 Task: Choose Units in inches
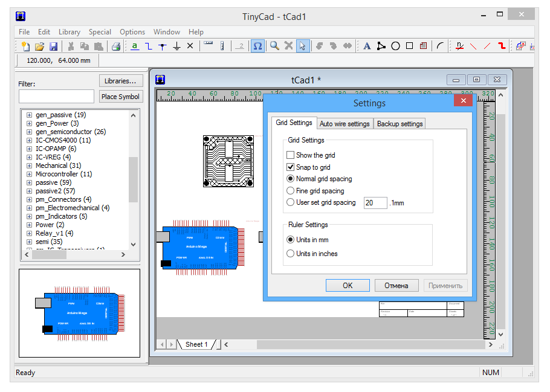click(x=291, y=254)
